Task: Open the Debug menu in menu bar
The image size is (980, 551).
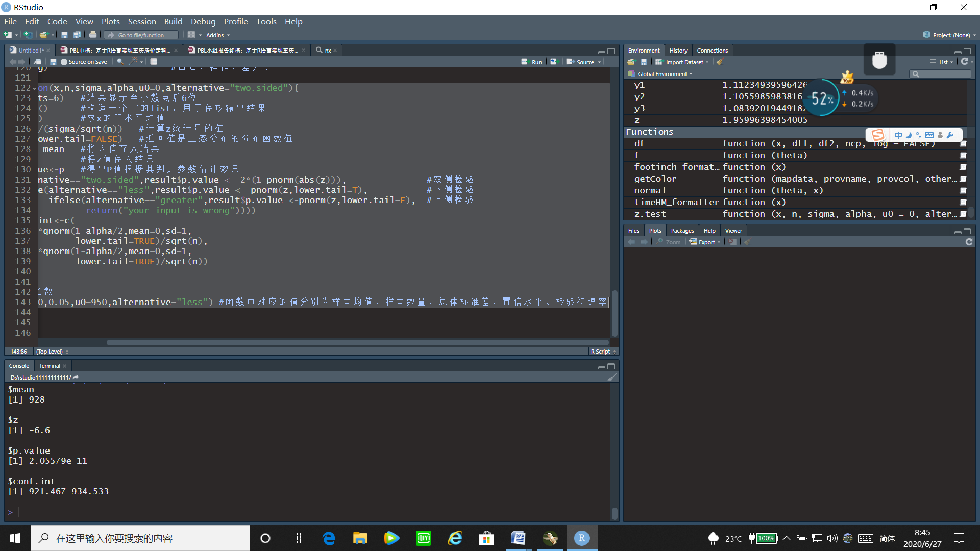Action: pyautogui.click(x=202, y=21)
